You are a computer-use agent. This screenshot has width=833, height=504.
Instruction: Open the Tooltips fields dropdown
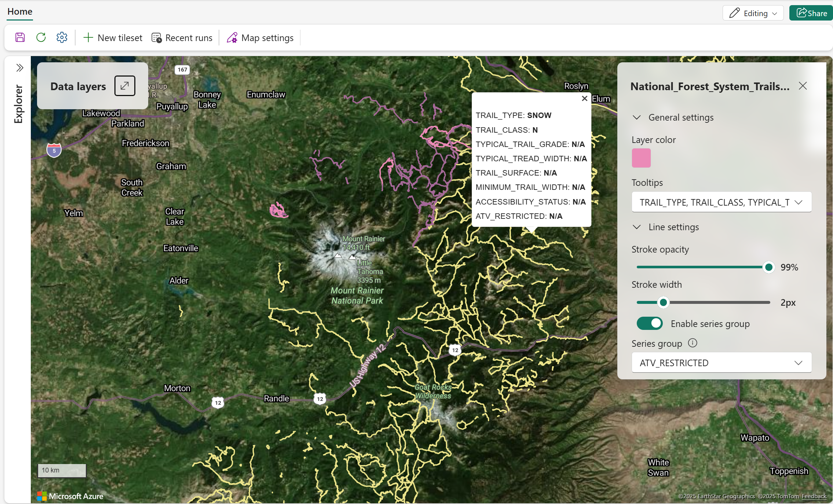[x=721, y=202]
